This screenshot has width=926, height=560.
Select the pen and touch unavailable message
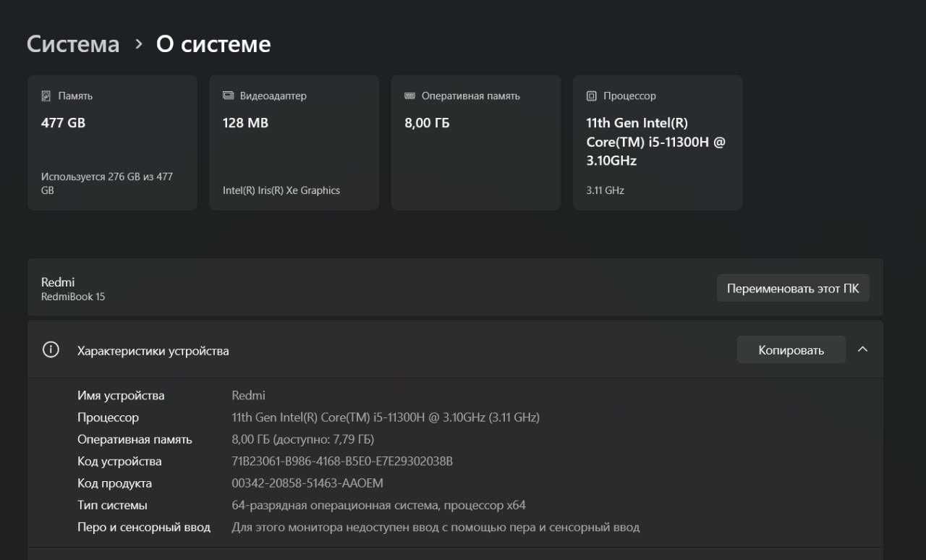coord(436,527)
